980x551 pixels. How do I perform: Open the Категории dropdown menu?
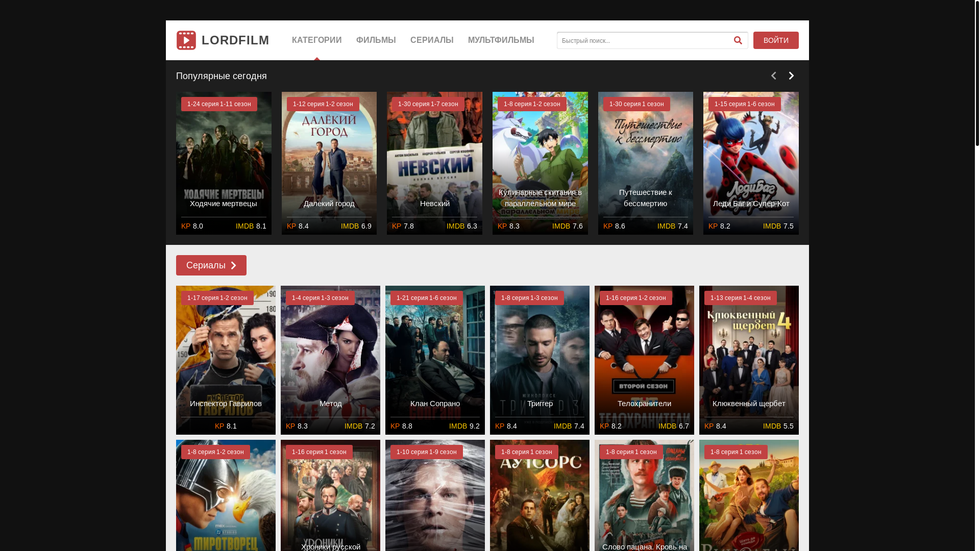316,40
